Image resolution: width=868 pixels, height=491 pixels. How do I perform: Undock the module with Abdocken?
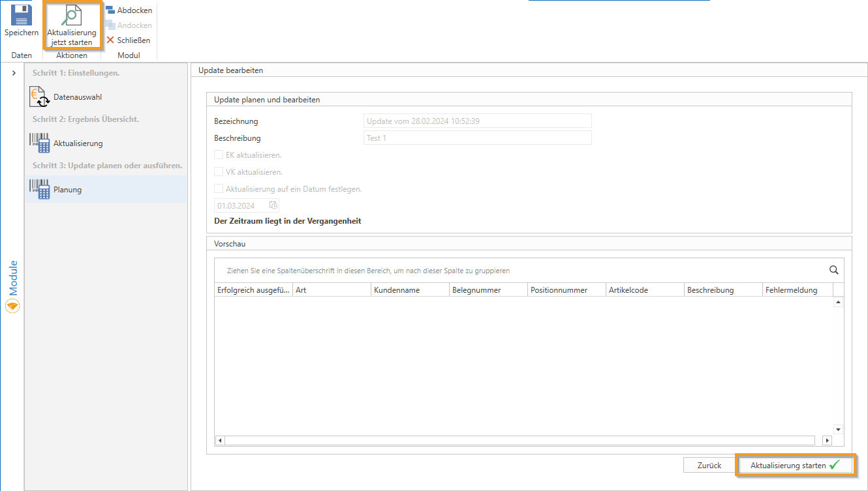click(129, 10)
